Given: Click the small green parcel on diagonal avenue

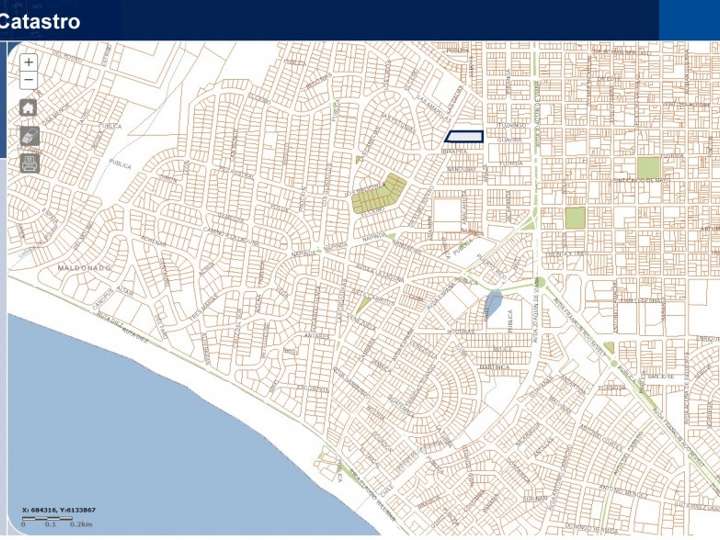Looking at the screenshot, I should click(x=609, y=348).
